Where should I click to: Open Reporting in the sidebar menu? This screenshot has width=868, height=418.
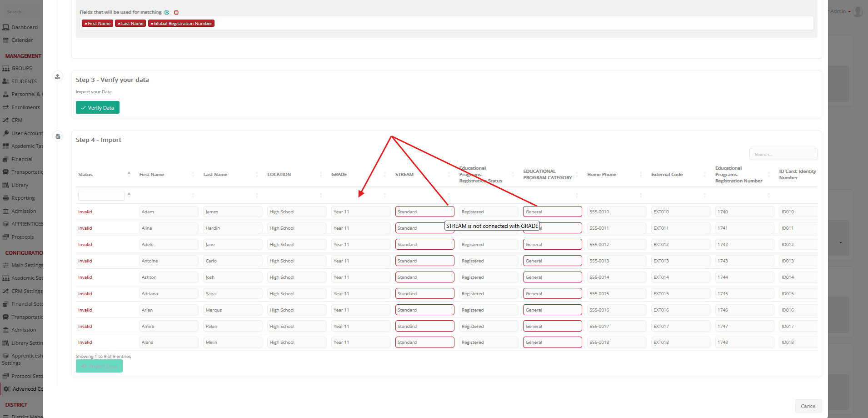(x=23, y=198)
